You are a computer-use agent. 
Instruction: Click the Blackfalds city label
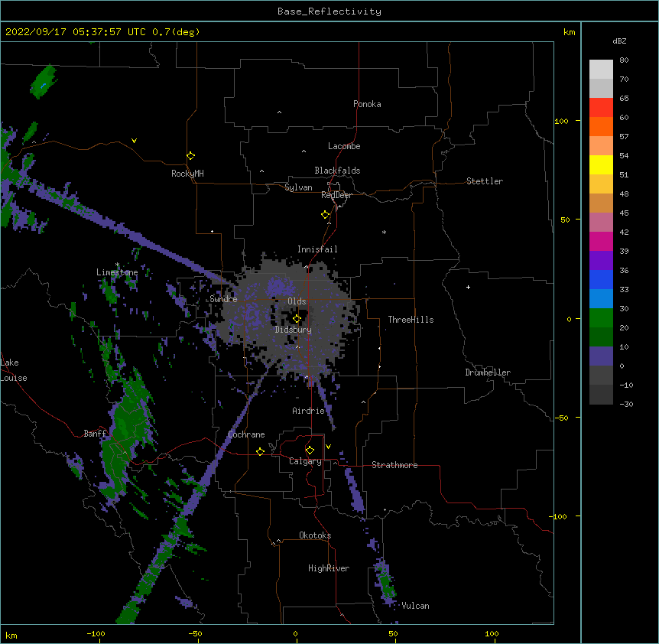coord(337,171)
